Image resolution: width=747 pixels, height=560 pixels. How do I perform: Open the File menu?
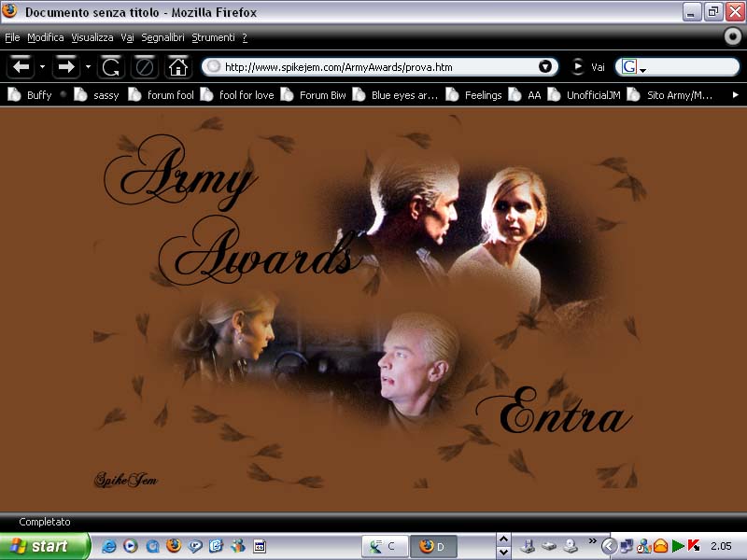coord(12,37)
